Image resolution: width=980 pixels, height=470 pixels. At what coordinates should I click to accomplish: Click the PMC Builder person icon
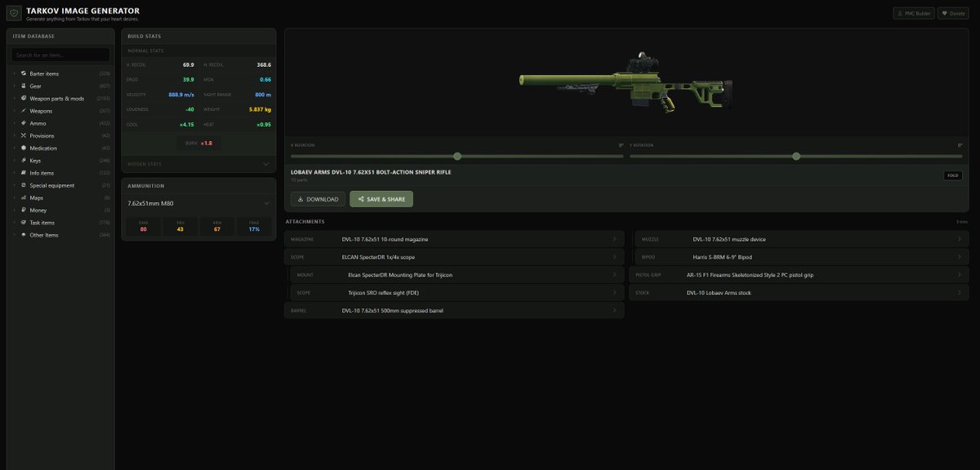click(x=901, y=13)
